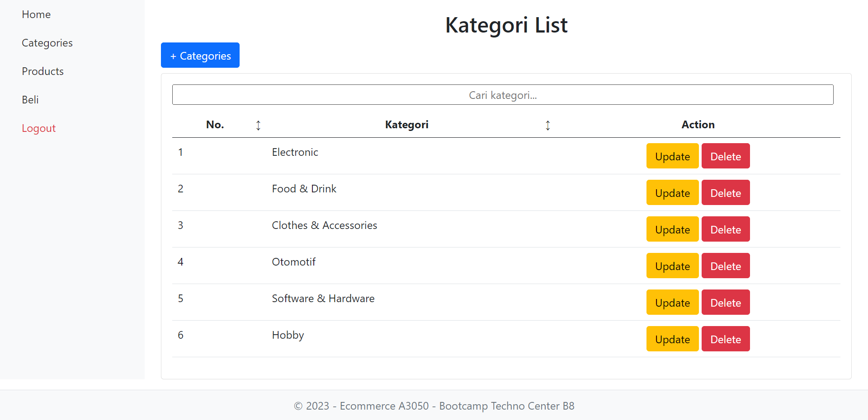868x420 pixels.
Task: Select Beli in the sidebar
Action: (x=30, y=100)
